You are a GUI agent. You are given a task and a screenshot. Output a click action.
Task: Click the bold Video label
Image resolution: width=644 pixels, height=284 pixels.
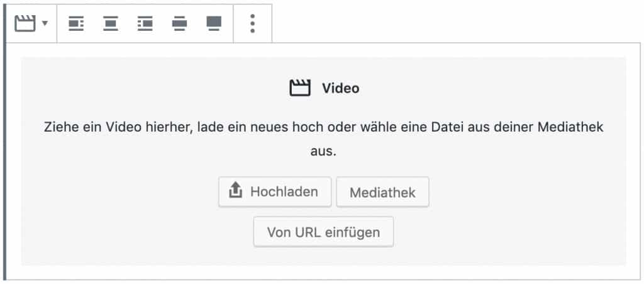(340, 88)
